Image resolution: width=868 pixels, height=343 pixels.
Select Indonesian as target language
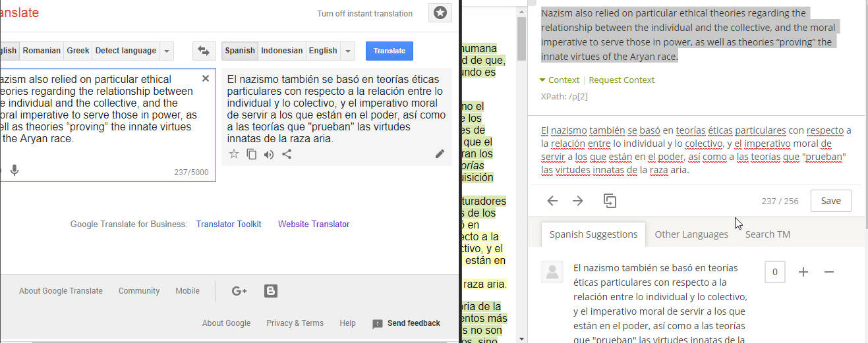pos(282,51)
